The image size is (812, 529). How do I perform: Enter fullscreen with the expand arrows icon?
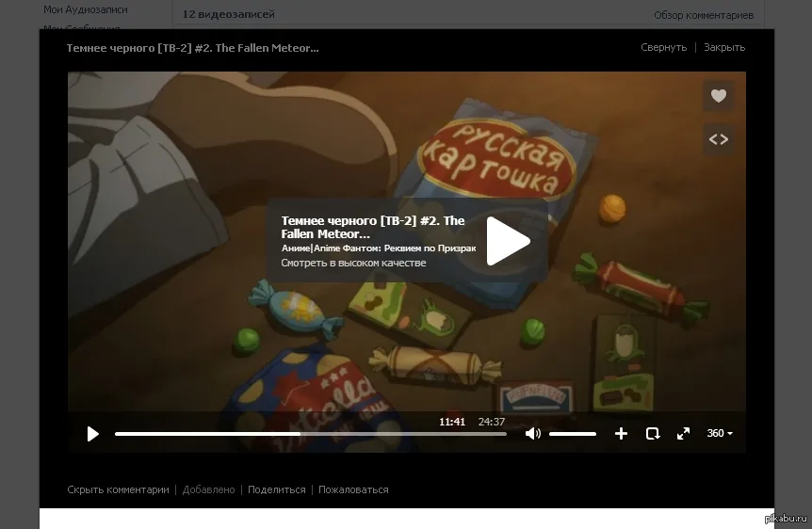tap(683, 433)
